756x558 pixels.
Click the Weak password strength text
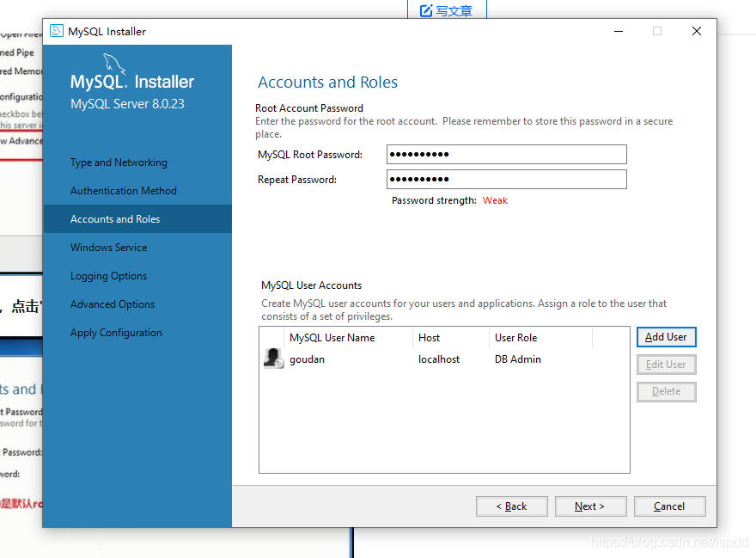pos(495,201)
